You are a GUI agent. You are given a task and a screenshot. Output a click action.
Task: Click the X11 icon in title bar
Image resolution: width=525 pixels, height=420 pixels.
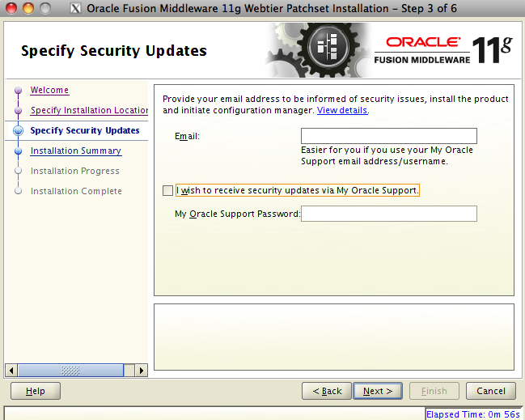pos(75,9)
